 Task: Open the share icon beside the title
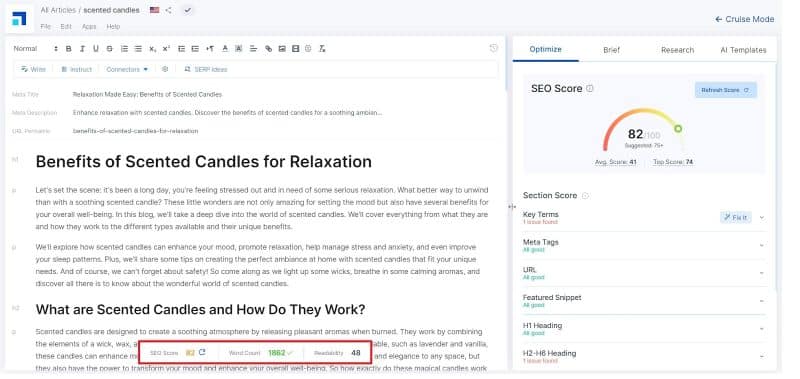169,10
